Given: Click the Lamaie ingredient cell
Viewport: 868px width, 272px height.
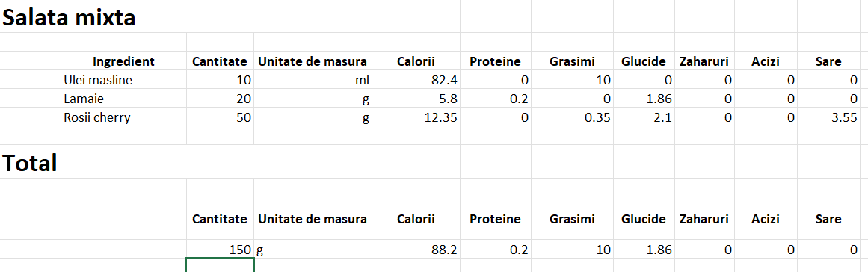Looking at the screenshot, I should 123,99.
